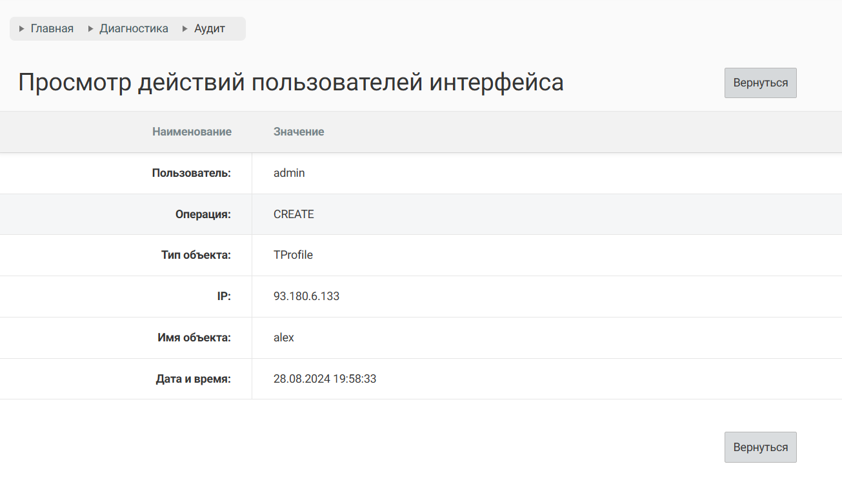Click the arrow icon before Главная breadcrumb

(x=22, y=29)
